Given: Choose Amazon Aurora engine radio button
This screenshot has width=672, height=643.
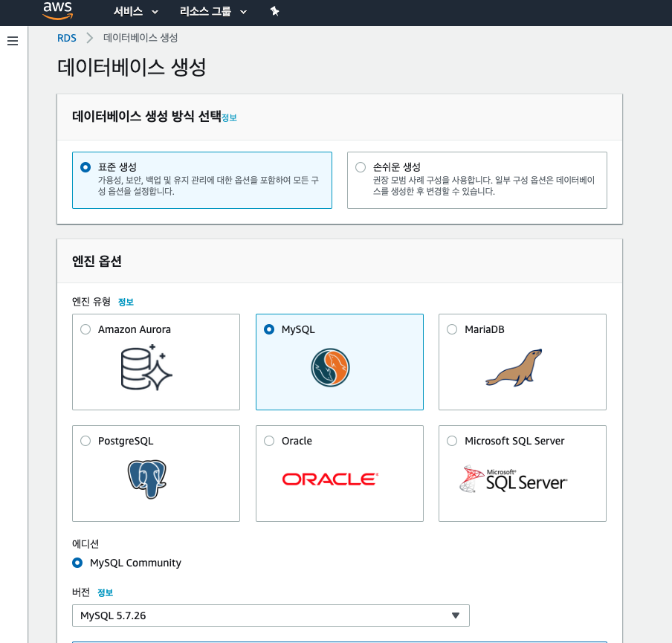Looking at the screenshot, I should click(85, 329).
